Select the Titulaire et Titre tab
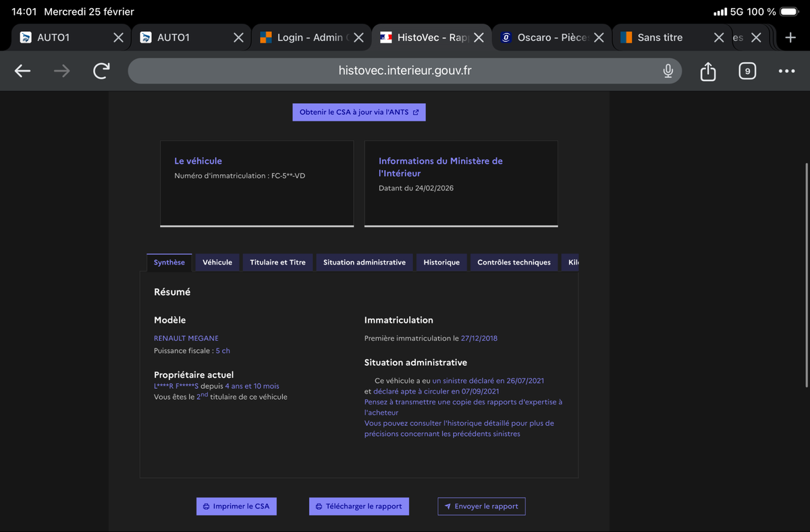This screenshot has height=532, width=810. point(277,263)
